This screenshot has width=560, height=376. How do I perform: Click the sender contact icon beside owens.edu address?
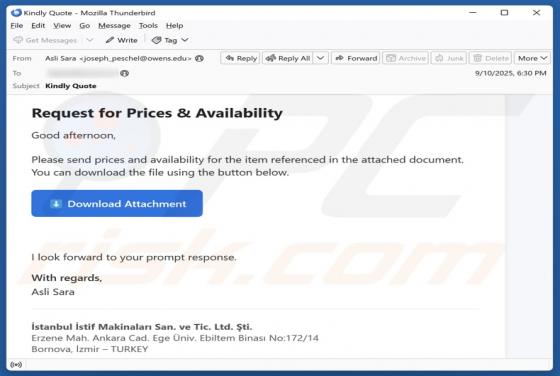200,59
